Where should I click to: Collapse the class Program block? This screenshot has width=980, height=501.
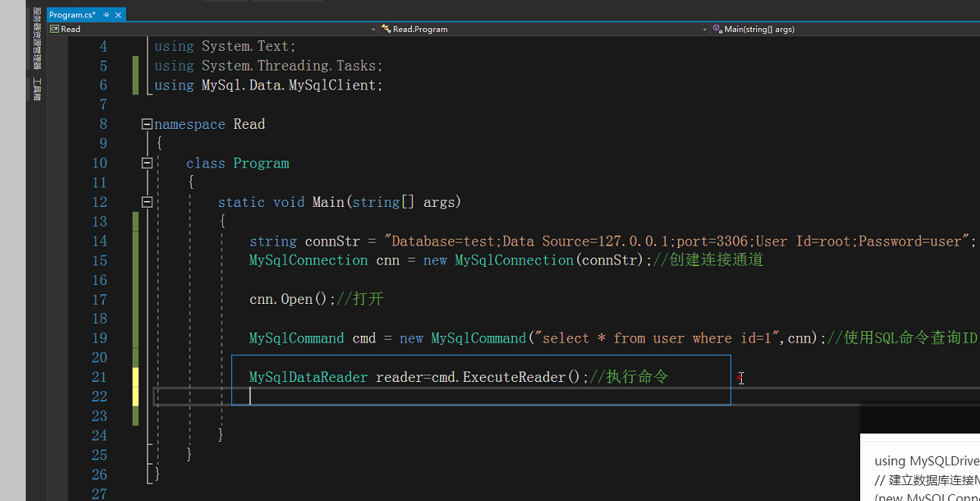(x=147, y=163)
